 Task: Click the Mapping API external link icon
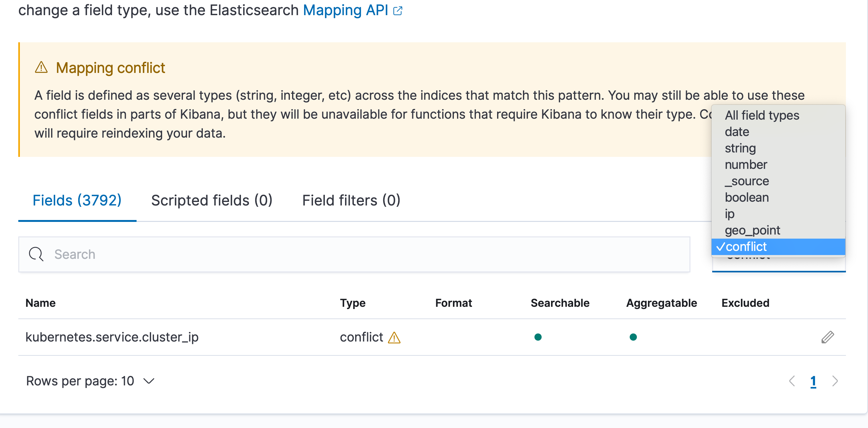(398, 11)
